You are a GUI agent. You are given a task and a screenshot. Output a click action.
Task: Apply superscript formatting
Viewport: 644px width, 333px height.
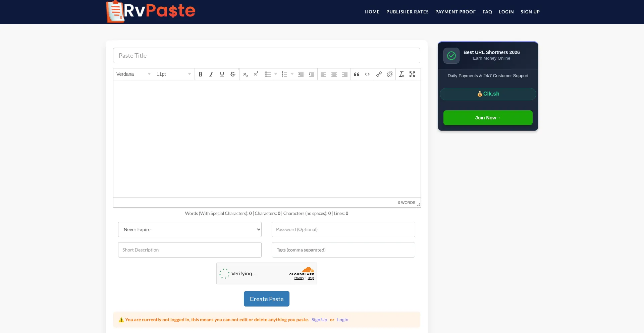(x=256, y=74)
